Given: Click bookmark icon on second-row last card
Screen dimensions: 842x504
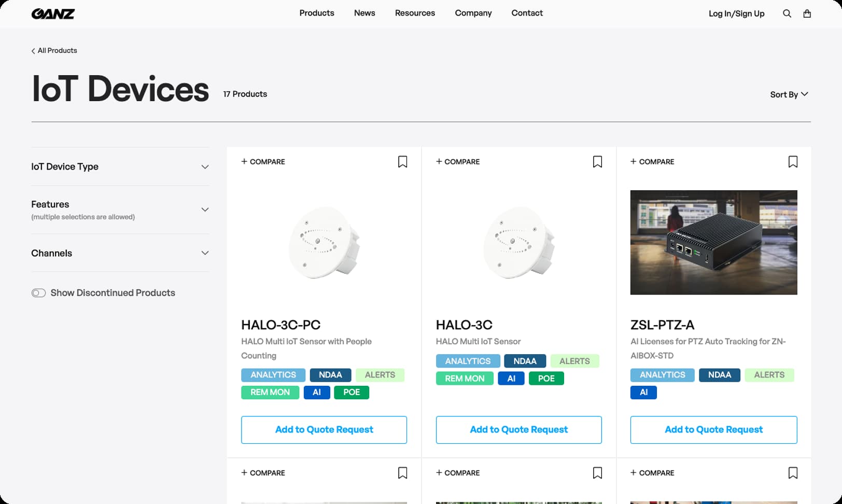Looking at the screenshot, I should [x=793, y=473].
